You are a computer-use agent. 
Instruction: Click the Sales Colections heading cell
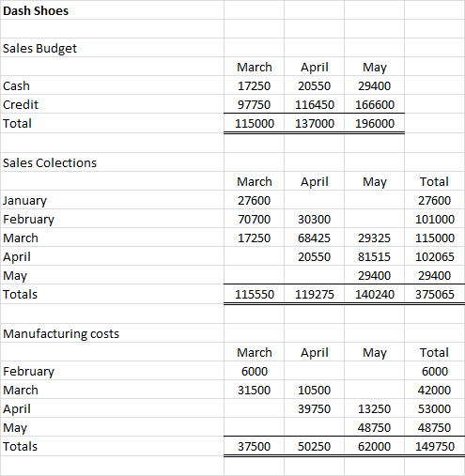click(x=112, y=162)
